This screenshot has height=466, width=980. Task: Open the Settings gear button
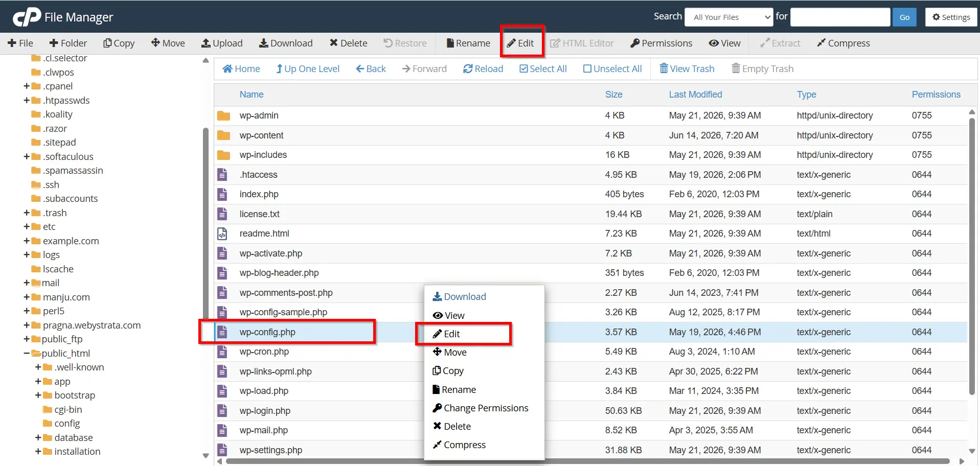click(951, 17)
